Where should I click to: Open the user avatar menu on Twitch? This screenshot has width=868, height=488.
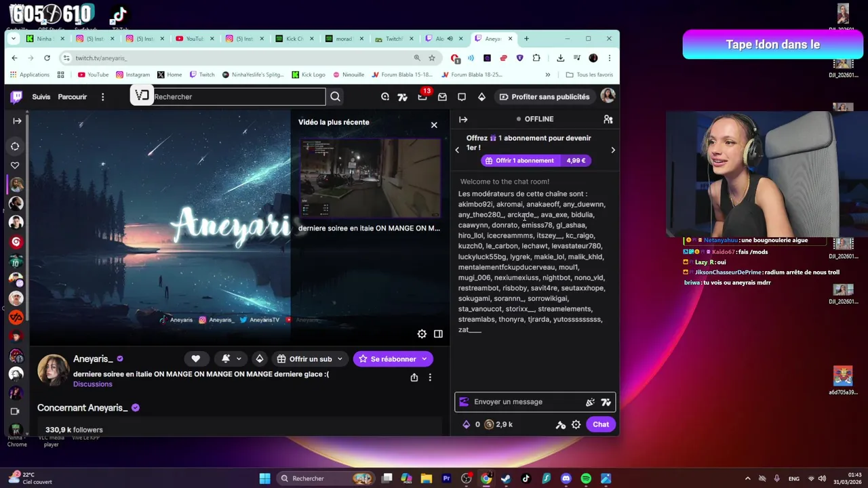608,96
